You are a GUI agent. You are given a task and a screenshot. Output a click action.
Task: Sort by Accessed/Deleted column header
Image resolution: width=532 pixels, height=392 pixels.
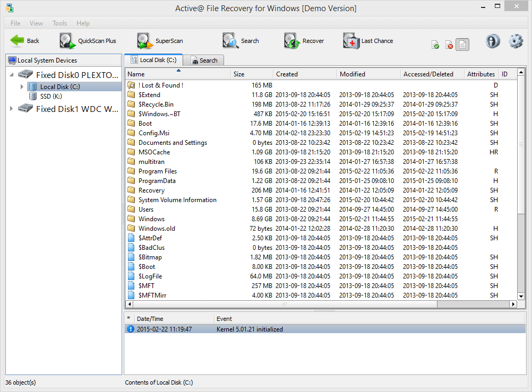pos(432,74)
